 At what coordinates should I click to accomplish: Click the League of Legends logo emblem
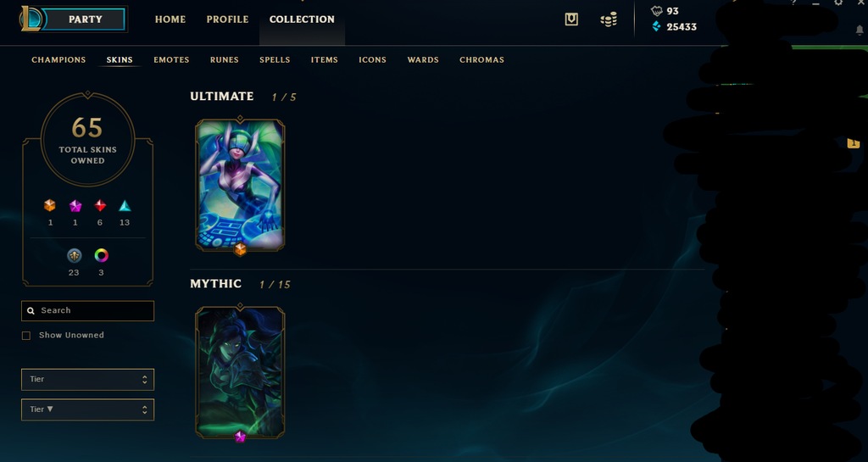pyautogui.click(x=30, y=19)
